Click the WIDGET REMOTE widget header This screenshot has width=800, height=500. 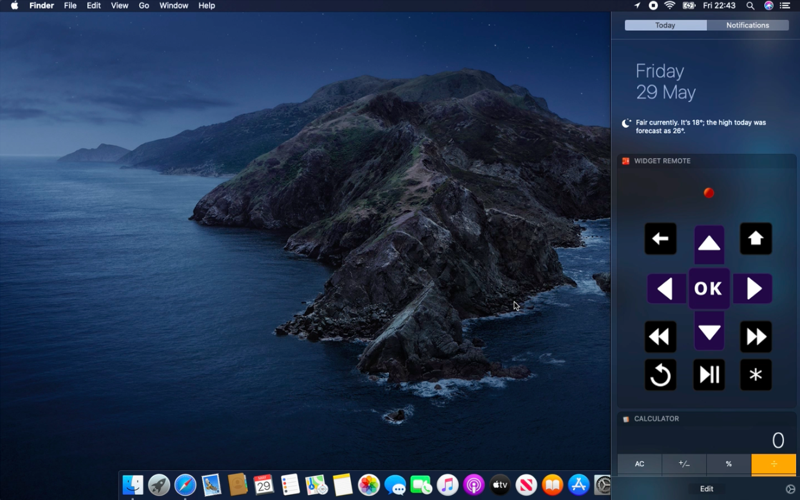[x=707, y=161]
